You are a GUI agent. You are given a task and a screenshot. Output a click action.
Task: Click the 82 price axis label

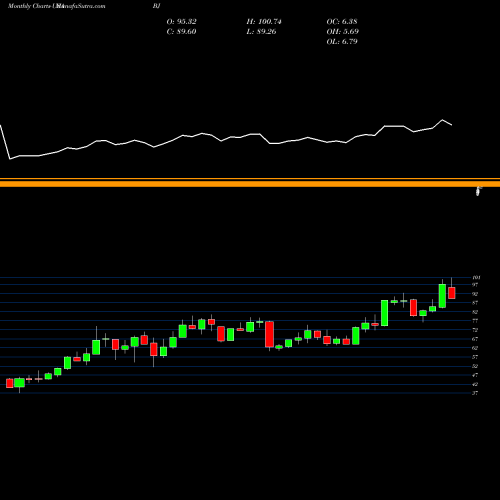coord(475,312)
